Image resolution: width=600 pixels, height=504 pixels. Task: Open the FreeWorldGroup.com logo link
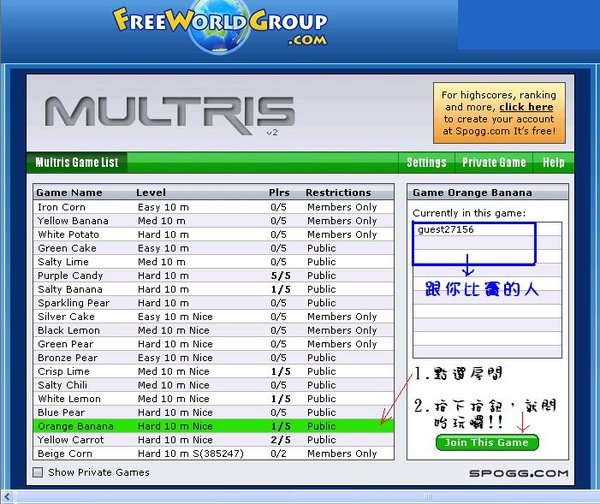click(220, 27)
